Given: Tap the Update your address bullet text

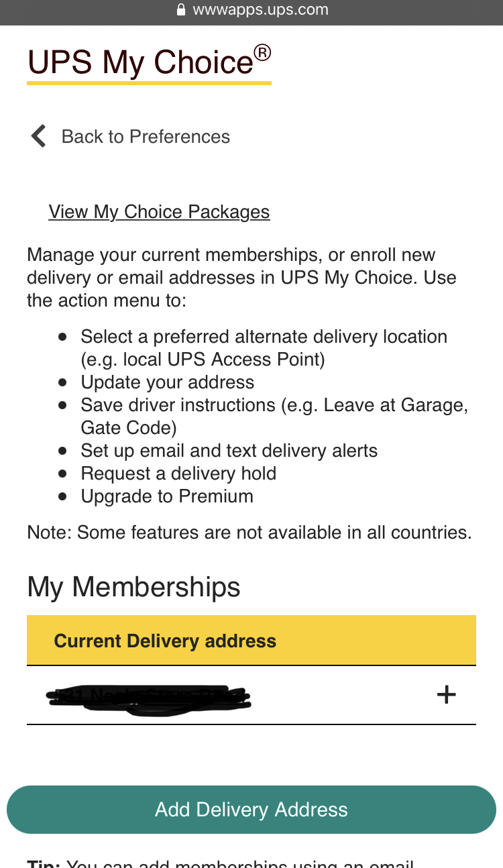Looking at the screenshot, I should tap(168, 382).
